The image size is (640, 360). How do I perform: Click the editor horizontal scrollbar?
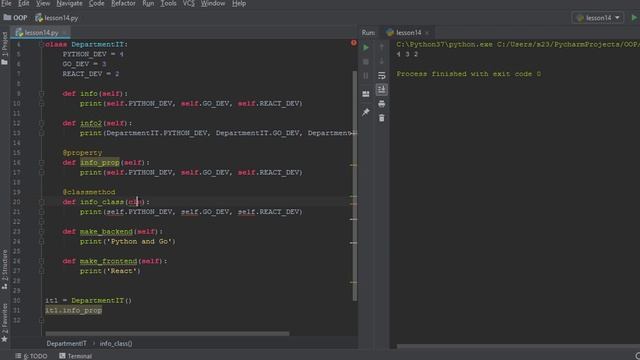[167, 333]
